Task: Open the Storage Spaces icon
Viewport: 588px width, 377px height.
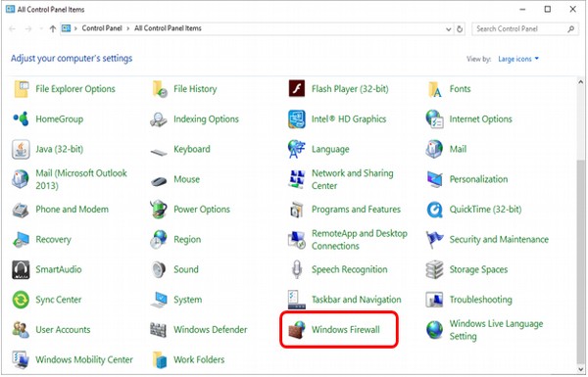Action: (434, 269)
